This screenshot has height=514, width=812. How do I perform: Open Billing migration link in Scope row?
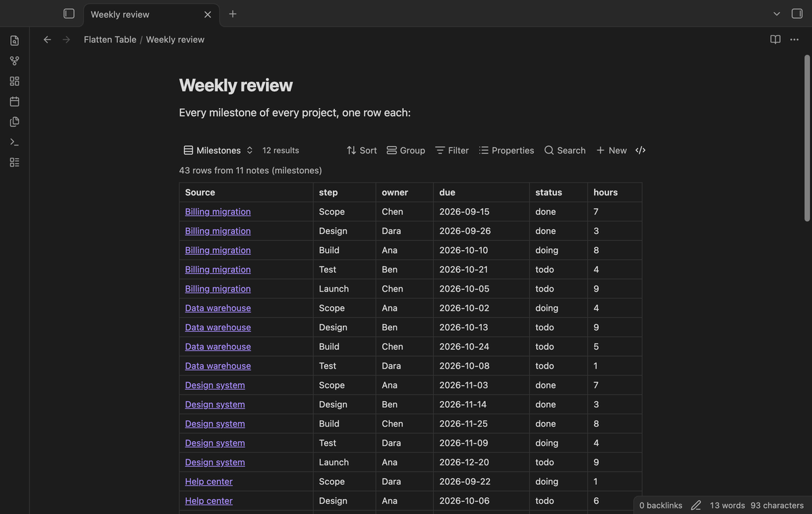[x=218, y=212]
